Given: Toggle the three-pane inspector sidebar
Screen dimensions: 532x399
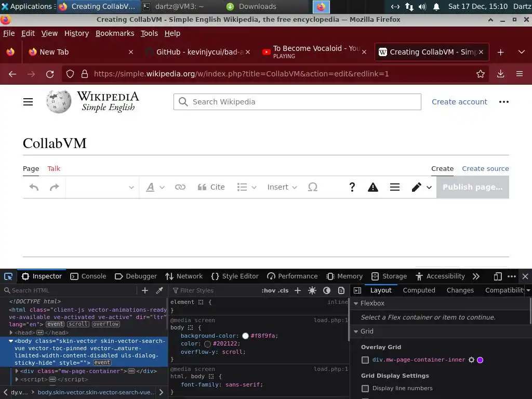Looking at the screenshot, I should [357, 290].
